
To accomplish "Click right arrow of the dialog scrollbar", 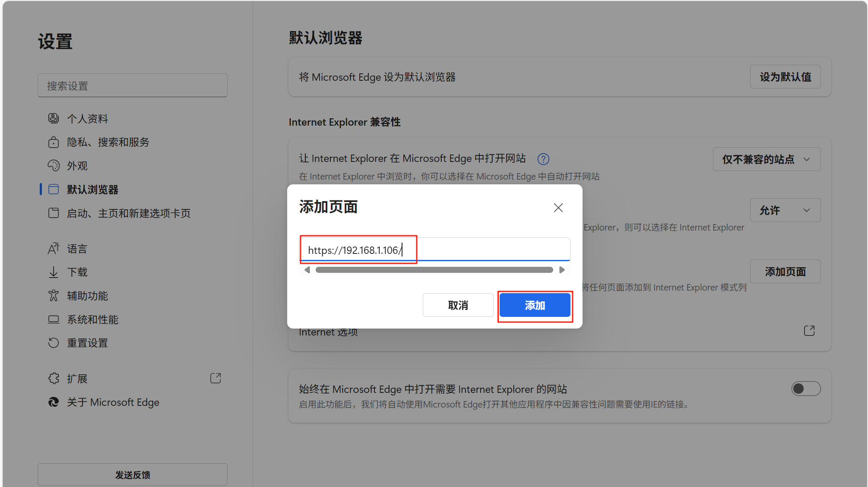I will pos(562,270).
